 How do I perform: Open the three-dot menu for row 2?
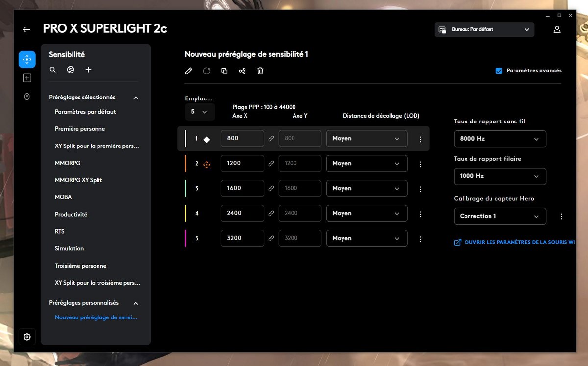421,164
